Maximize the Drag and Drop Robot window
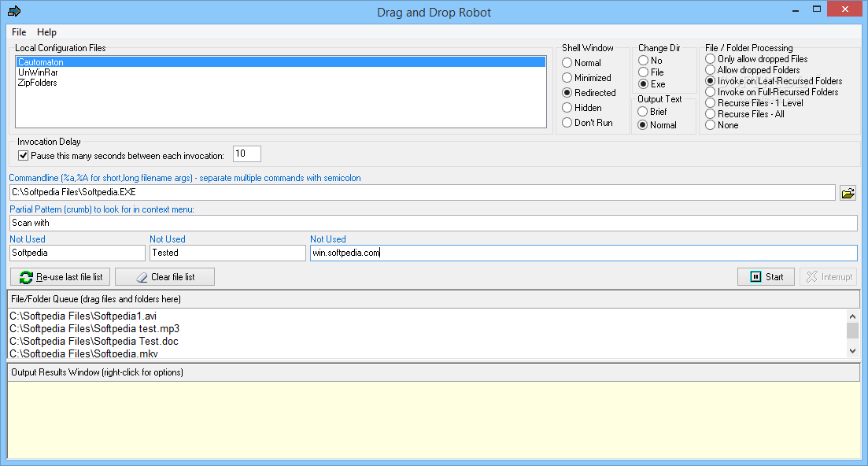The width and height of the screenshot is (868, 466). tap(817, 9)
